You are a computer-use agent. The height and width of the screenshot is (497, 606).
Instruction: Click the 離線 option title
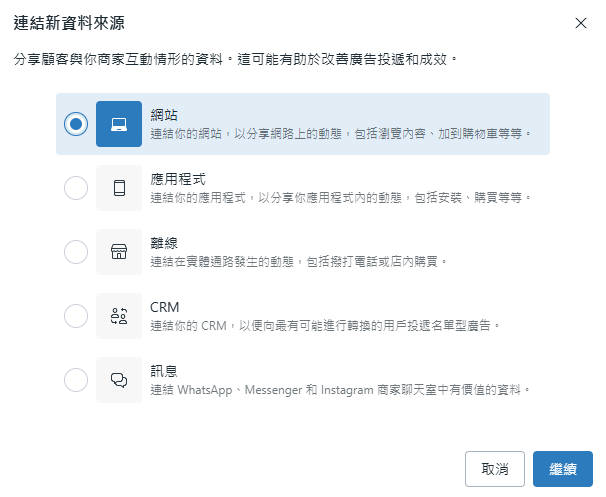coord(164,243)
